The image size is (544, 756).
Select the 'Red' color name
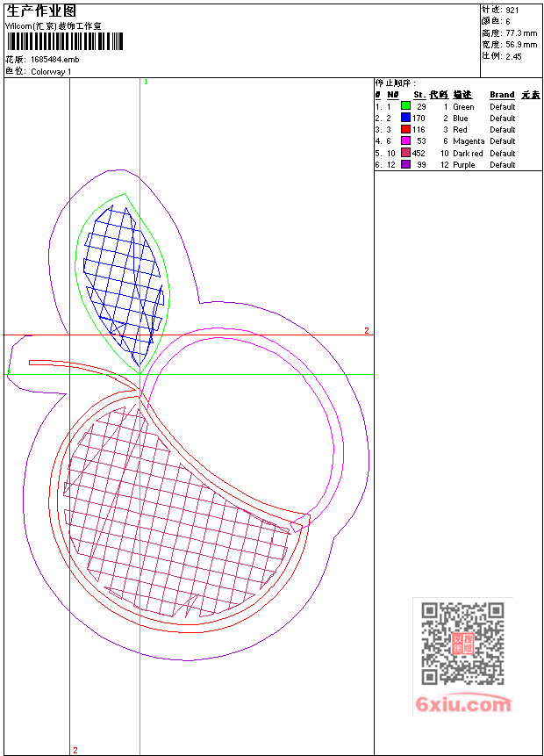tap(460, 130)
